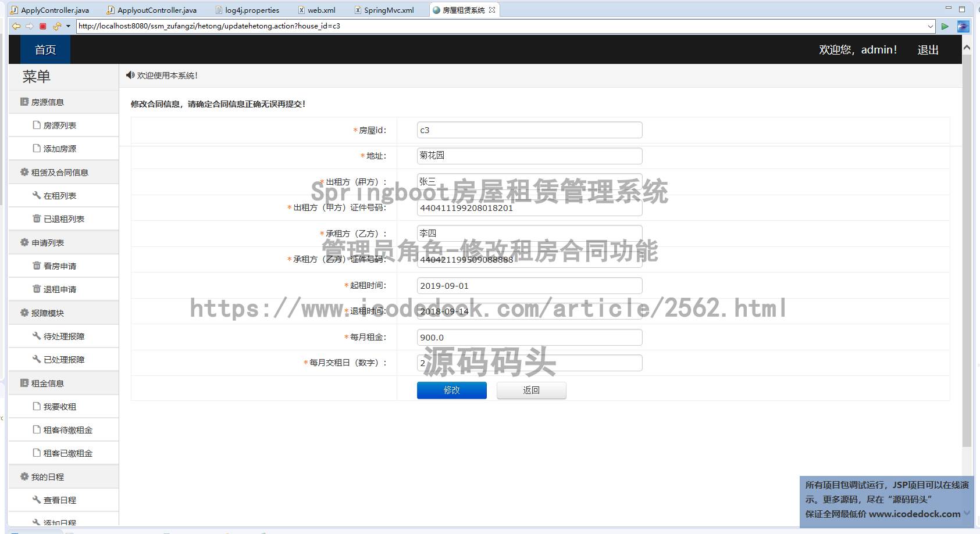Click inside the 地址 input field
Viewport: 980px width, 534px height.
(x=528, y=155)
